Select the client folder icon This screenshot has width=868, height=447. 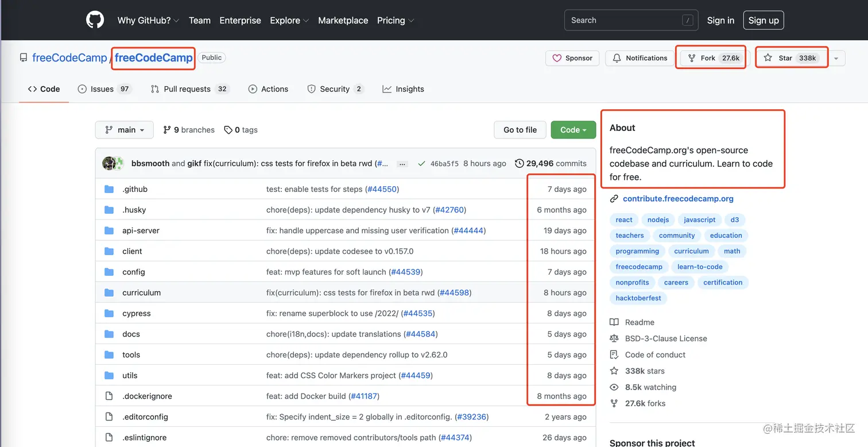pyautogui.click(x=109, y=251)
